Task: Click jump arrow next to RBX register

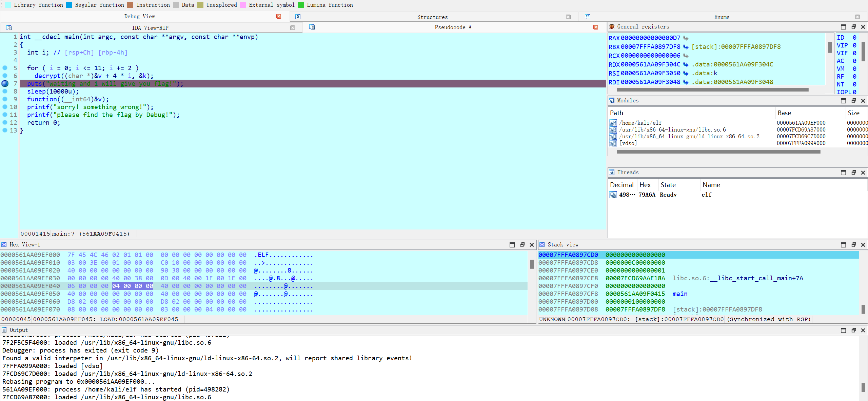Action: pyautogui.click(x=686, y=47)
